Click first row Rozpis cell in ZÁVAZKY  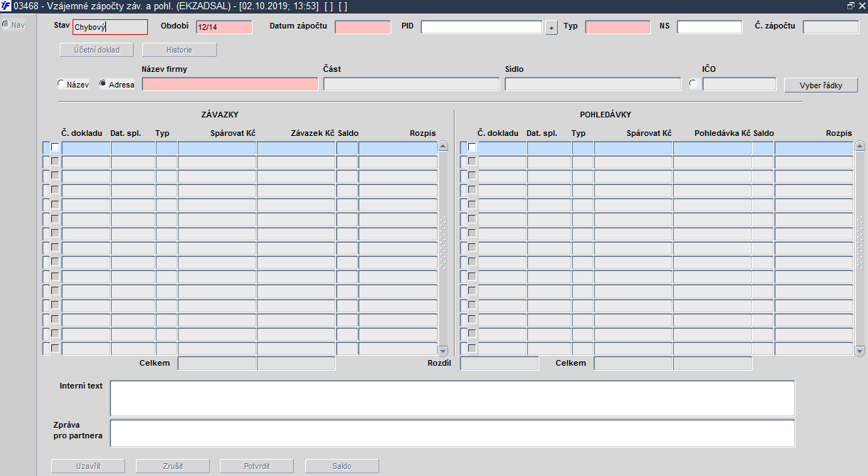click(398, 148)
